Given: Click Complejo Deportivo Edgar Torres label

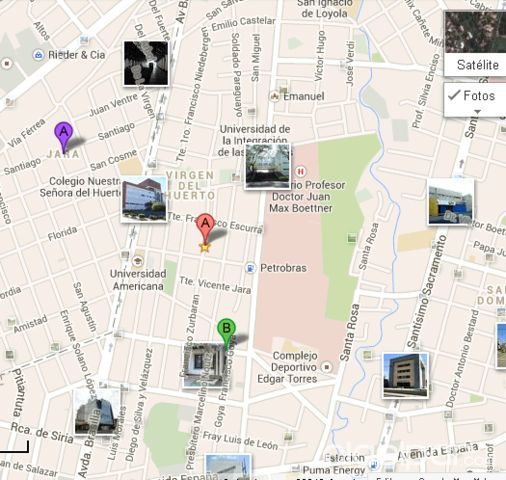Looking at the screenshot, I should (287, 367).
